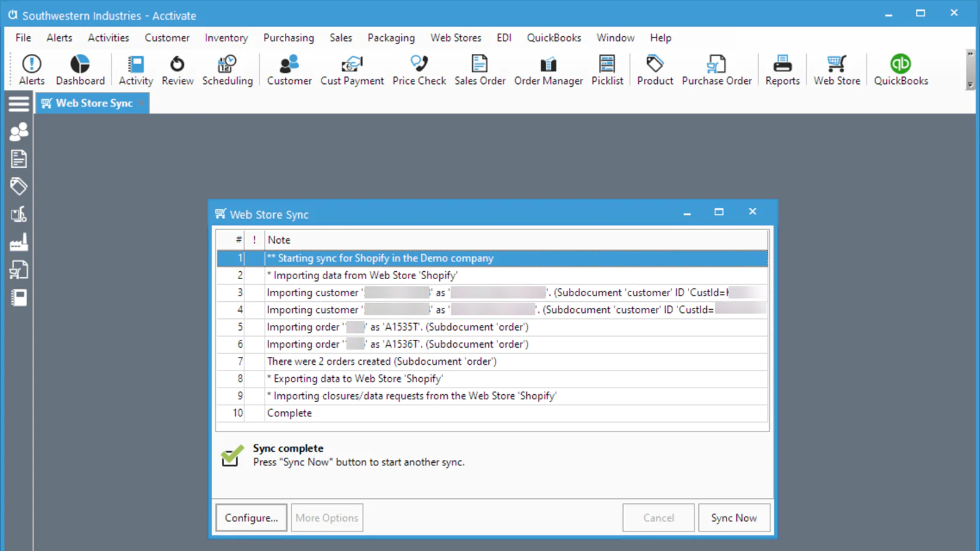Open the Reports toolbar icon
Image resolution: width=980 pixels, height=551 pixels.
(x=782, y=70)
